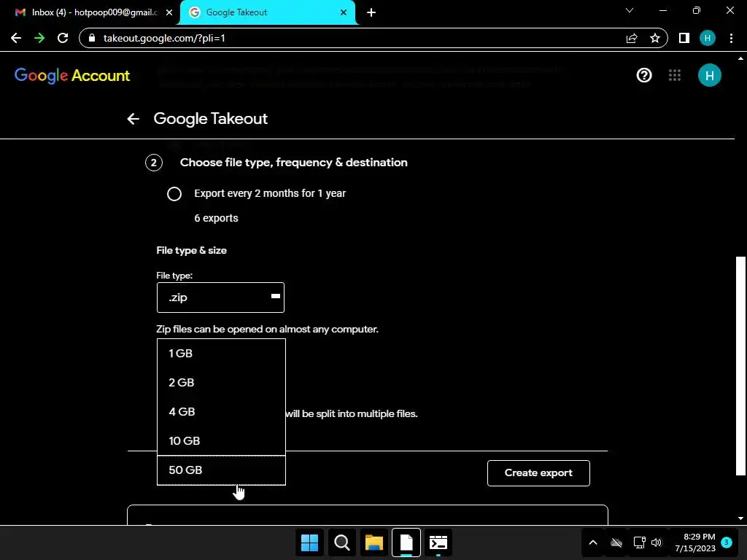Close the Google Takeout tab
Viewport: 747px width, 560px height.
[344, 12]
